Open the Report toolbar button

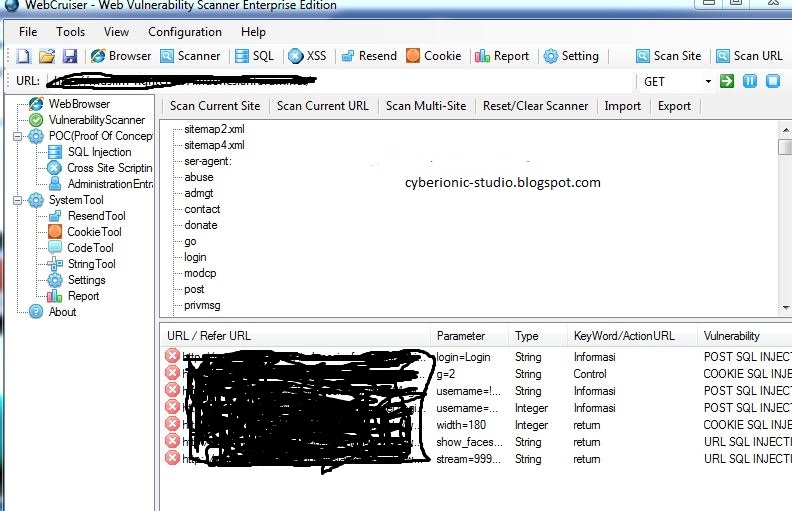click(x=502, y=56)
